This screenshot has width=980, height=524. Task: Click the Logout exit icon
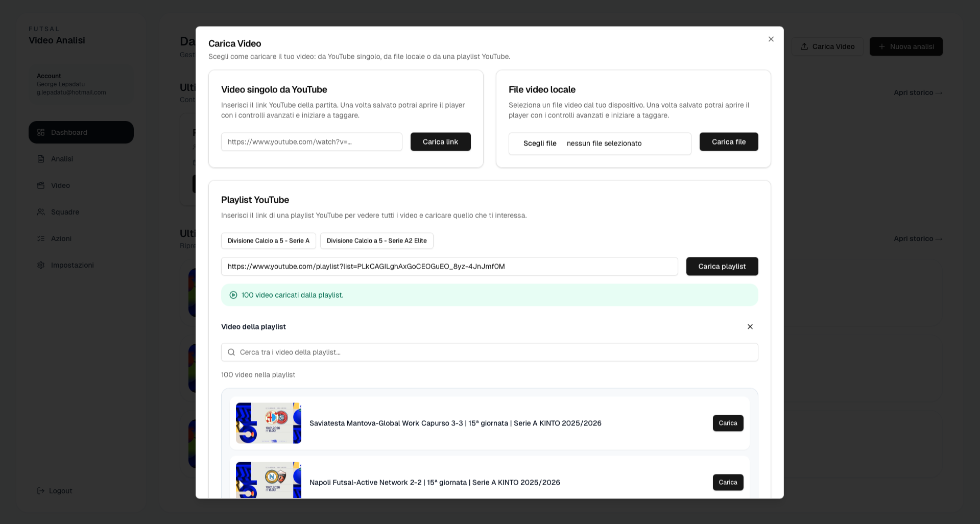coord(41,491)
